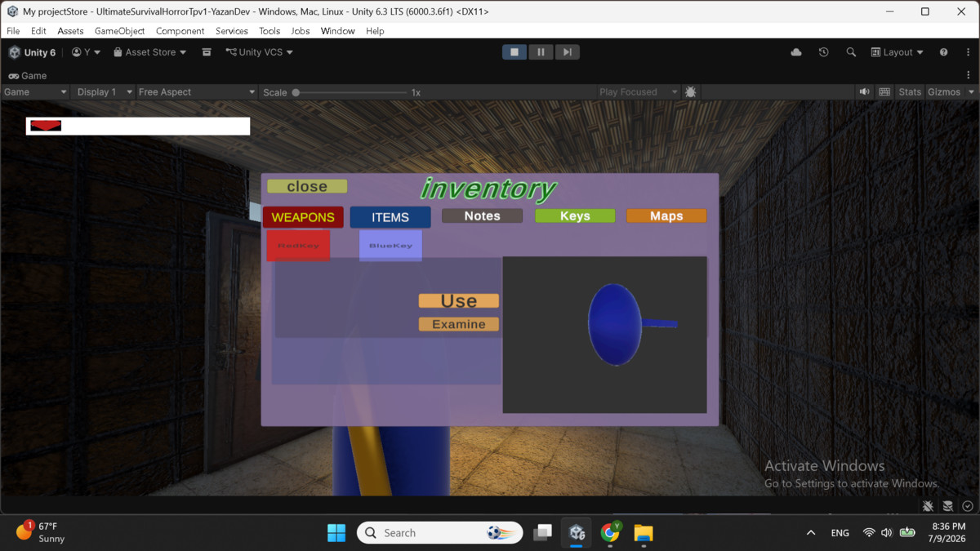Image resolution: width=980 pixels, height=551 pixels.
Task: Open the Window menu
Action: tap(337, 31)
